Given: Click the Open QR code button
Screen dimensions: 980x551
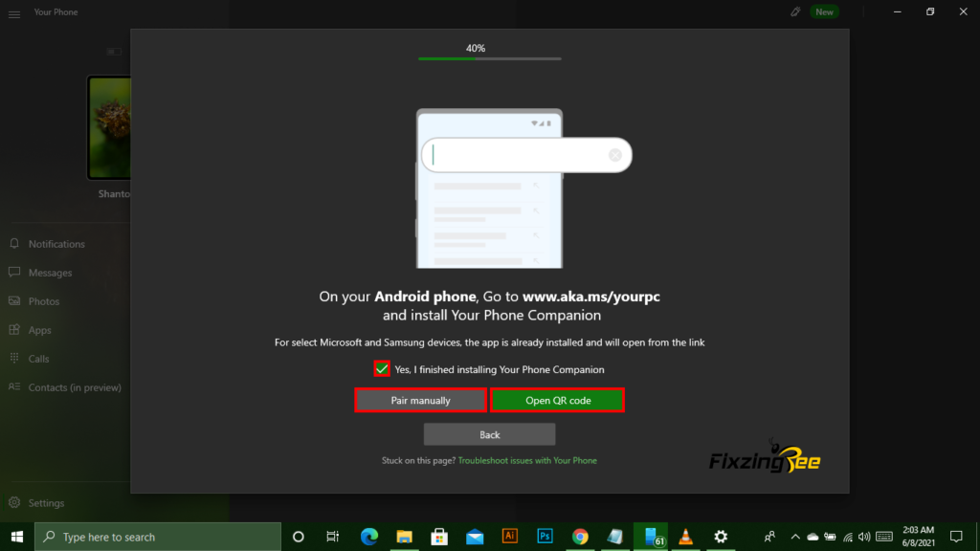Looking at the screenshot, I should tap(558, 401).
